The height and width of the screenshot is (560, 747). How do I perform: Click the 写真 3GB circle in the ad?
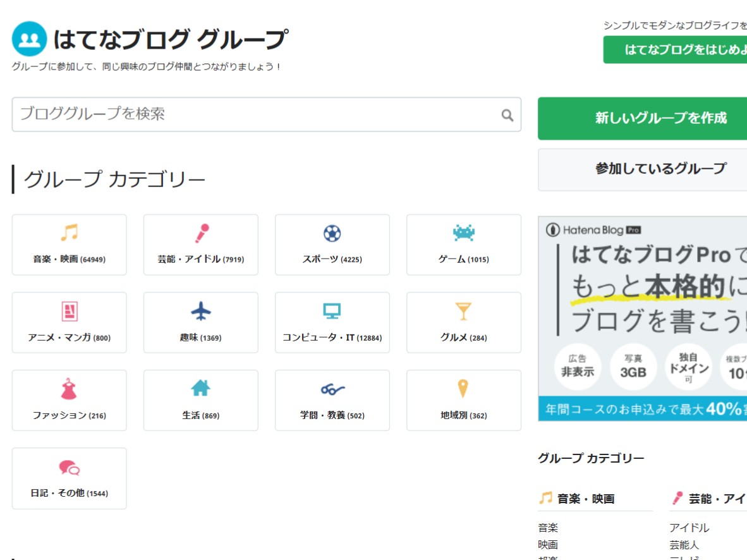(x=633, y=367)
